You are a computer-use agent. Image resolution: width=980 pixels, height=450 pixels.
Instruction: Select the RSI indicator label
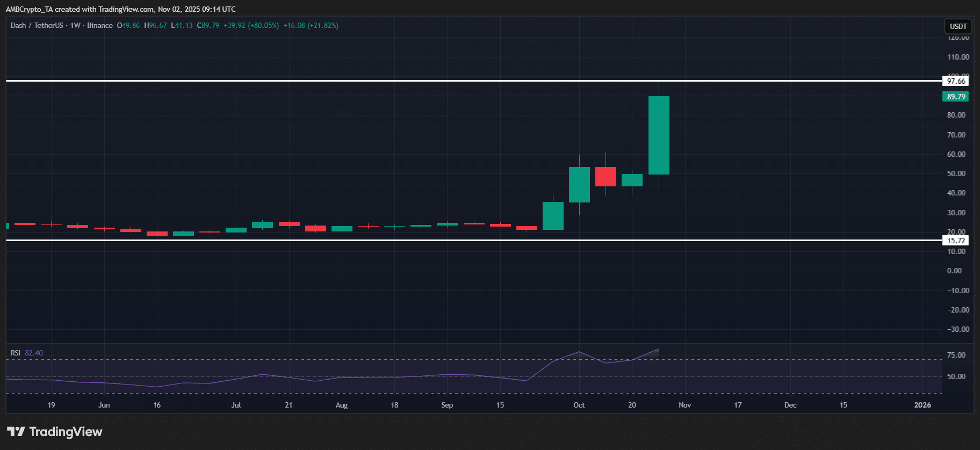click(16, 353)
